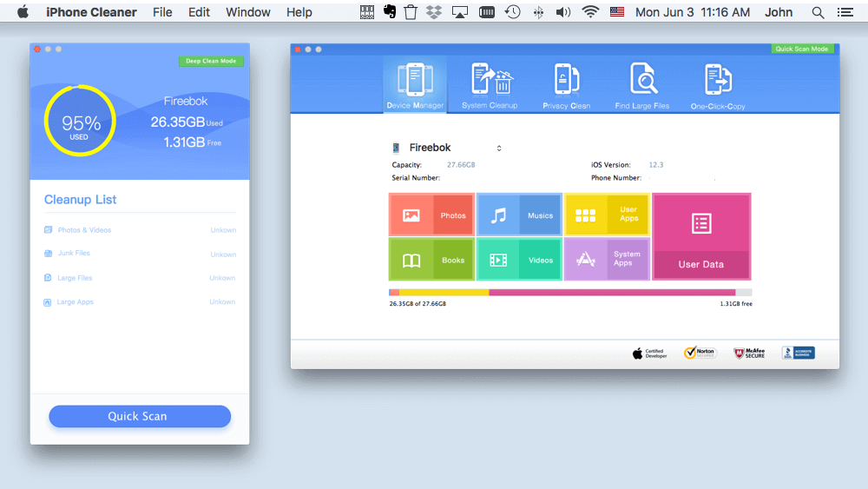Screen dimensions: 868x489
Task: Expand the Fireebok device selector dropdown
Action: point(499,149)
